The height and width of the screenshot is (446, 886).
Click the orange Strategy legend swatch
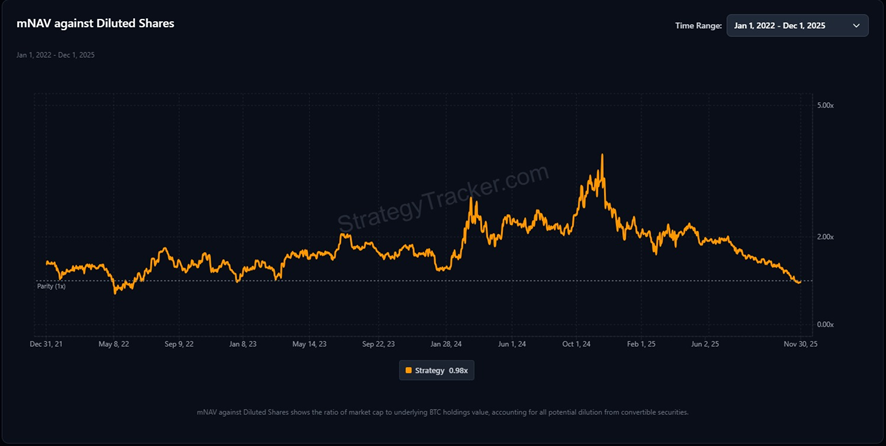[408, 371]
